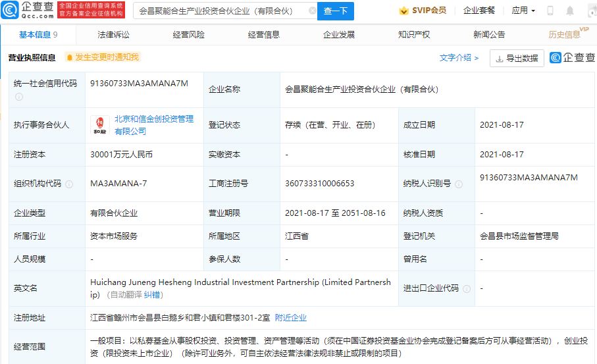Open the 经营信息 tab
The height and width of the screenshot is (364, 597).
pos(264,35)
